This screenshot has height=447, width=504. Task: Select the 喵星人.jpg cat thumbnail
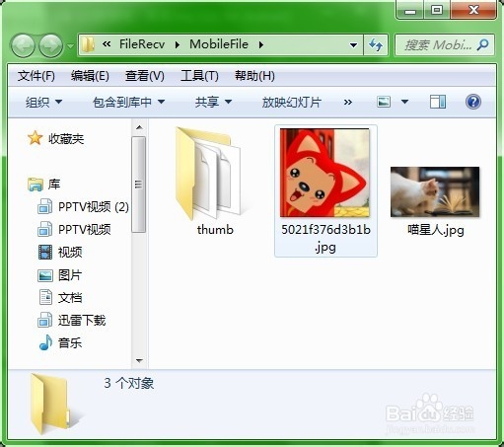coord(435,192)
